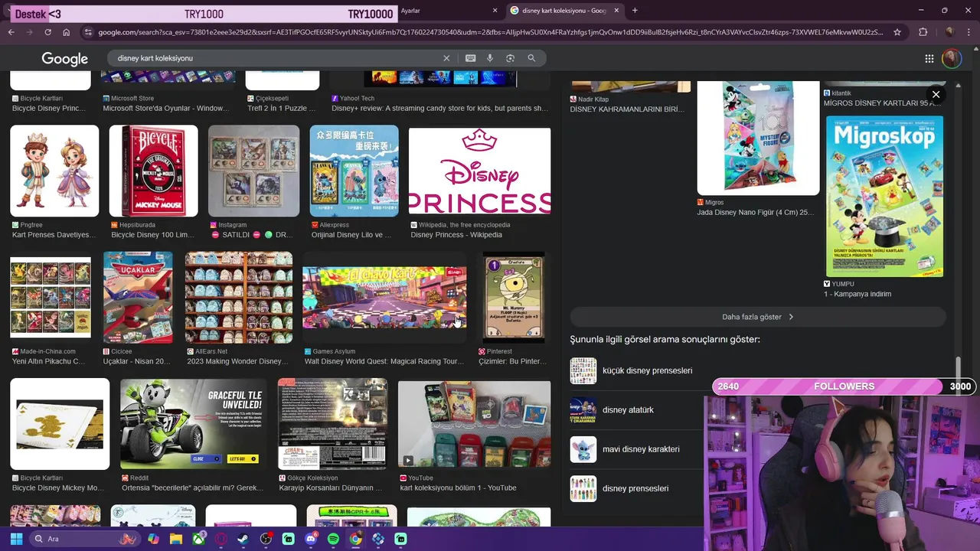Open the Pinterest Mr. Mummy card image

[514, 297]
